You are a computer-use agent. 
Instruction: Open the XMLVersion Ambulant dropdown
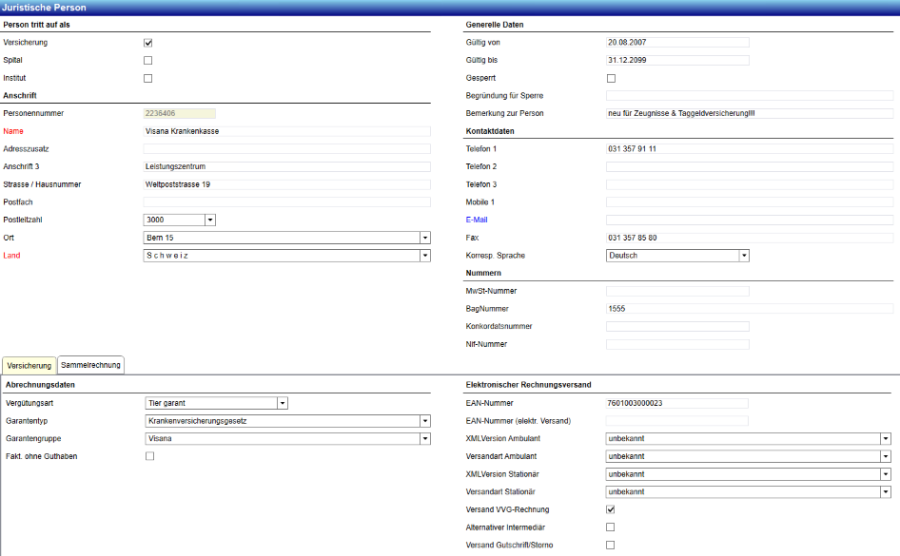click(x=885, y=438)
